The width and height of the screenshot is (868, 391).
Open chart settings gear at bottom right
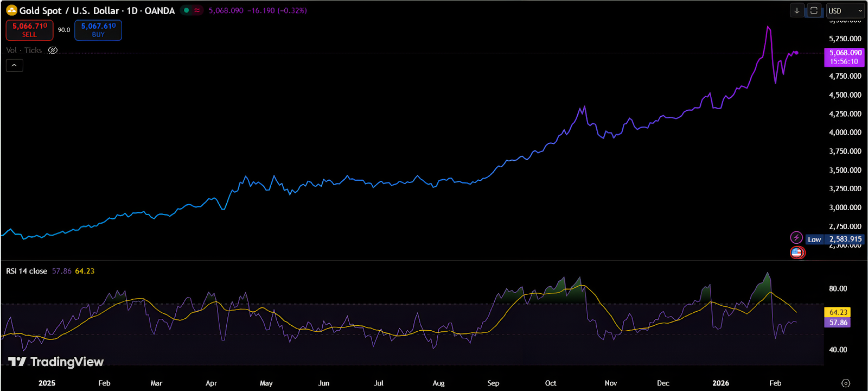tap(846, 383)
